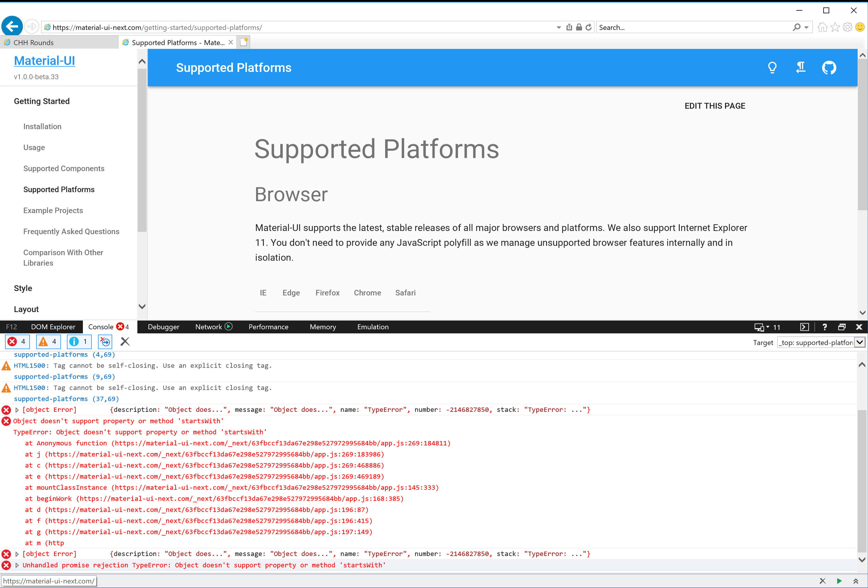868x588 pixels.
Task: Open the Network tab
Action: [208, 327]
